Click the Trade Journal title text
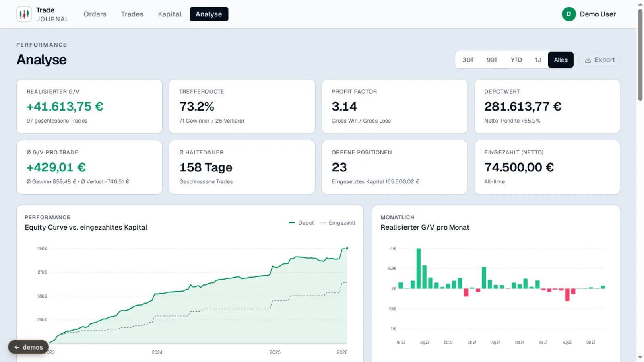The width and height of the screenshot is (644, 362). [52, 14]
